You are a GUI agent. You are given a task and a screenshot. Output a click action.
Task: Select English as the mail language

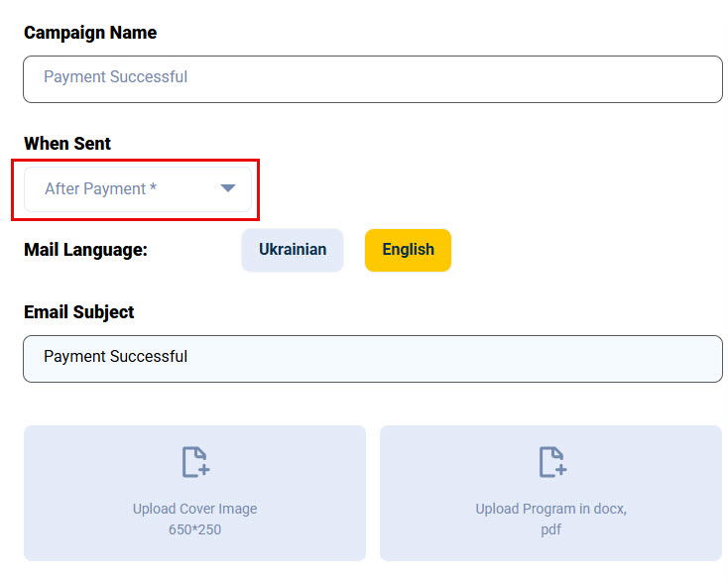coord(408,250)
